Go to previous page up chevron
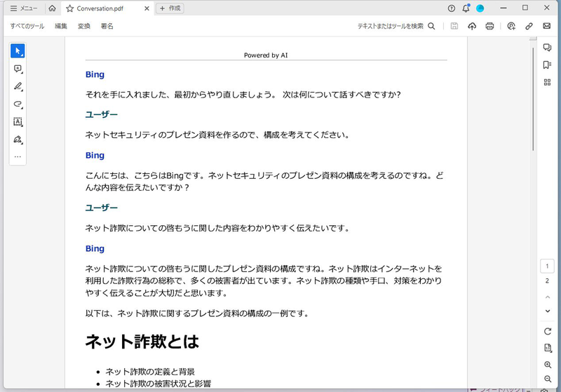Image resolution: width=561 pixels, height=392 pixels. coord(548,297)
